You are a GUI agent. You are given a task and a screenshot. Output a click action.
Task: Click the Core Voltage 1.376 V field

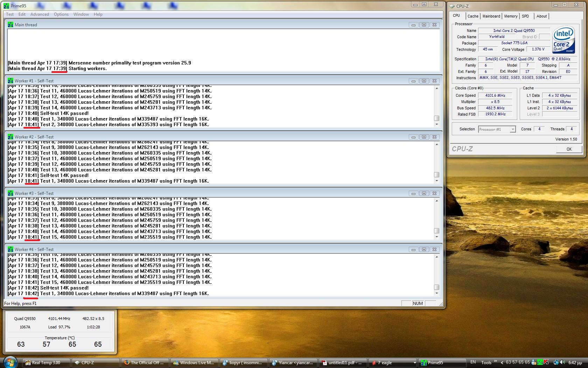pos(538,49)
